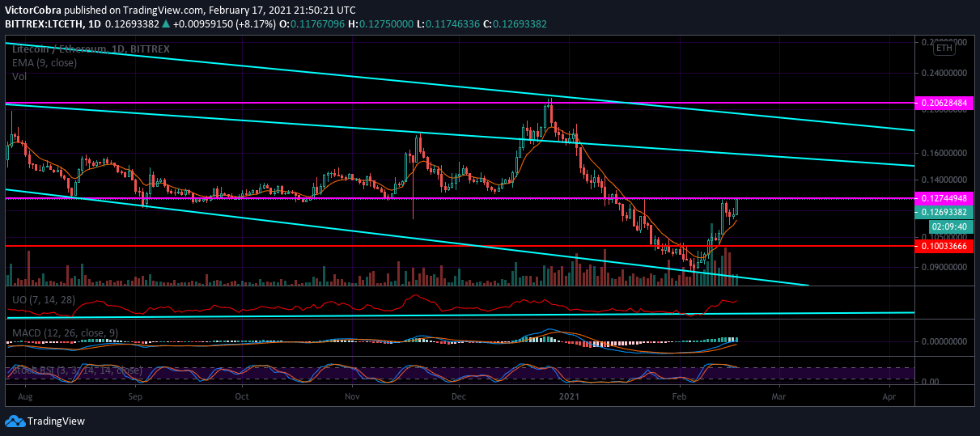This screenshot has height=436, width=980.
Task: Click the ETH currency badge on the price axis
Action: pyautogui.click(x=944, y=49)
